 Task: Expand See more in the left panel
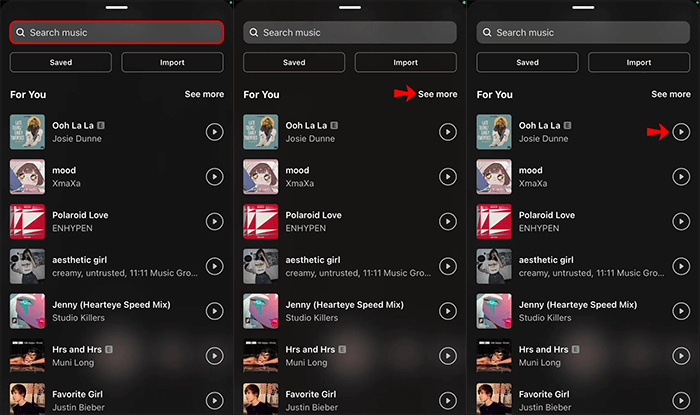coord(204,94)
